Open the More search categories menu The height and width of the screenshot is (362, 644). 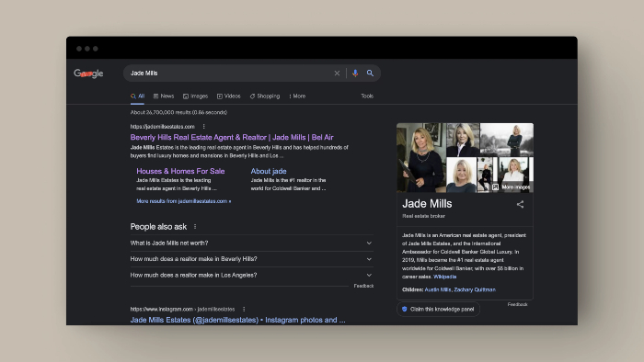297,96
